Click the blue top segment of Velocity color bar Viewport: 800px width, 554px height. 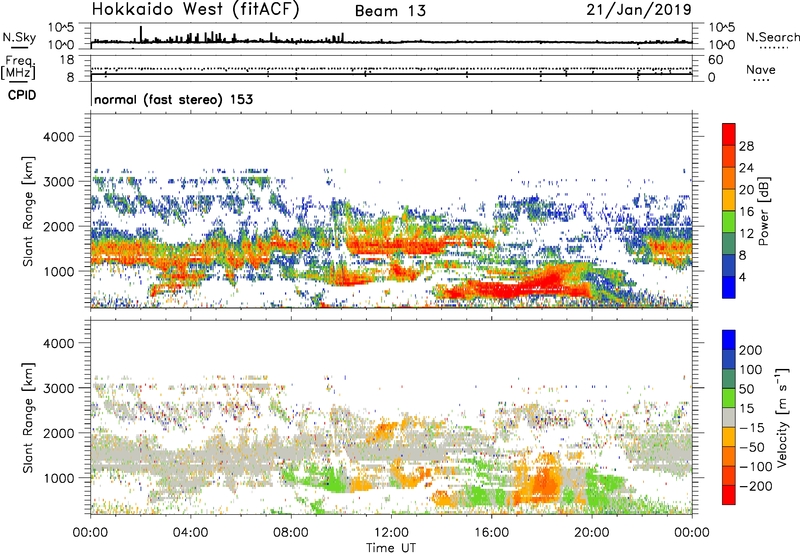click(729, 340)
